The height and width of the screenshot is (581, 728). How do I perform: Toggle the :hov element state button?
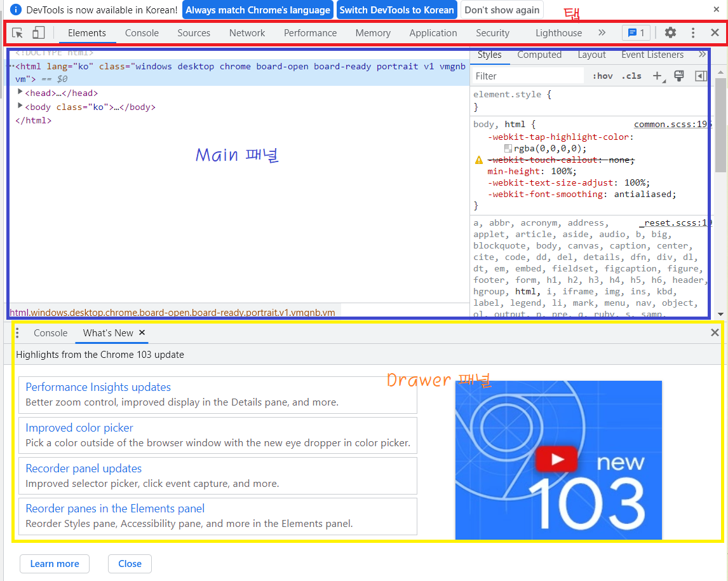602,76
